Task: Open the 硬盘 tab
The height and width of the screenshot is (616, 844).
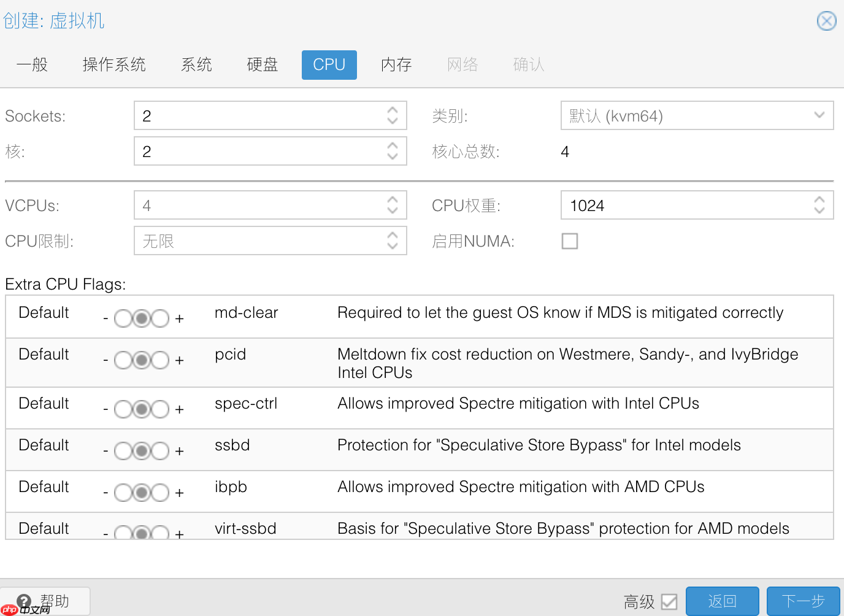Action: pos(263,64)
